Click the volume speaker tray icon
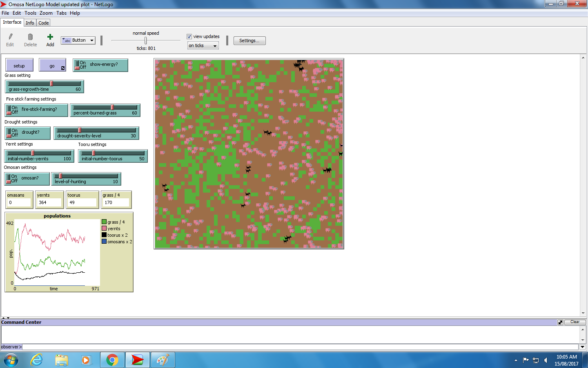Screen dimensions: 588x368 [x=546, y=360]
